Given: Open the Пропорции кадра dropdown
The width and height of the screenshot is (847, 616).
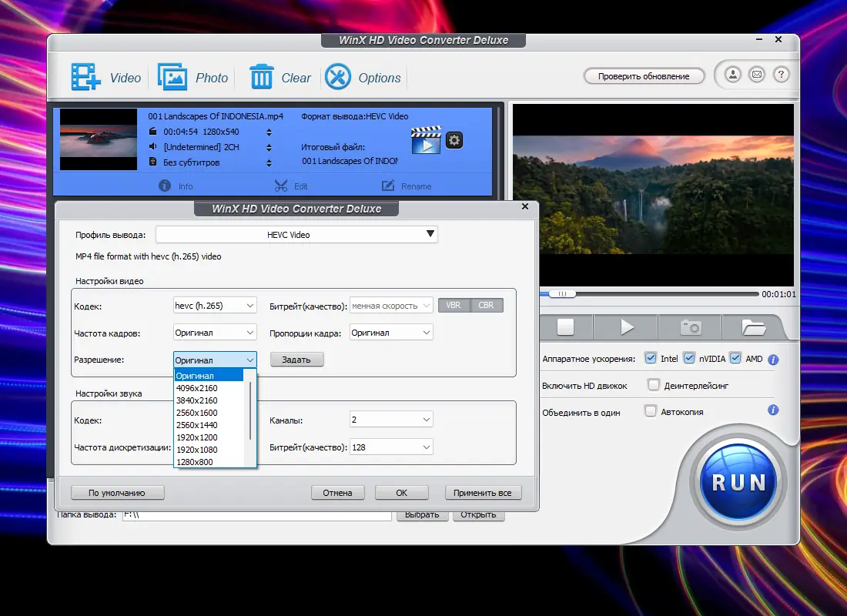Looking at the screenshot, I should click(391, 333).
